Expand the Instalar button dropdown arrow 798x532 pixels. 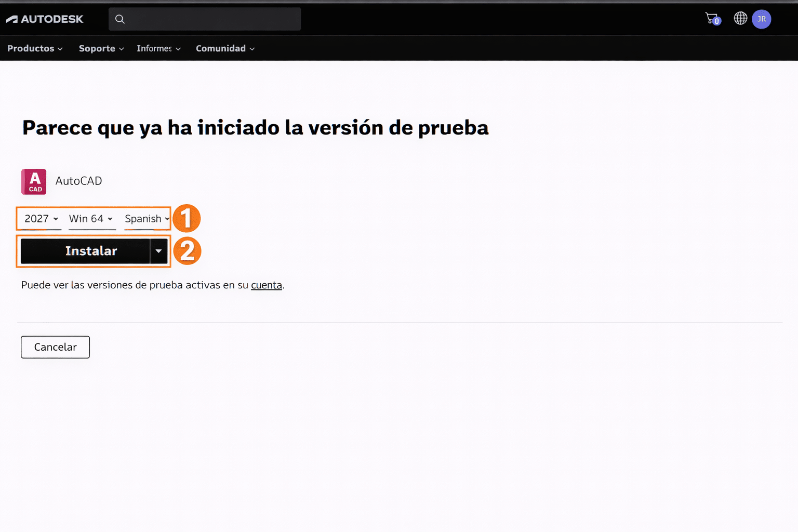click(x=159, y=251)
